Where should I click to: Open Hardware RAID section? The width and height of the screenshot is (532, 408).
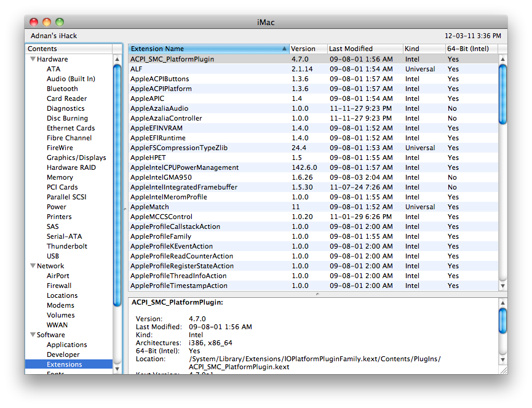[x=71, y=167]
